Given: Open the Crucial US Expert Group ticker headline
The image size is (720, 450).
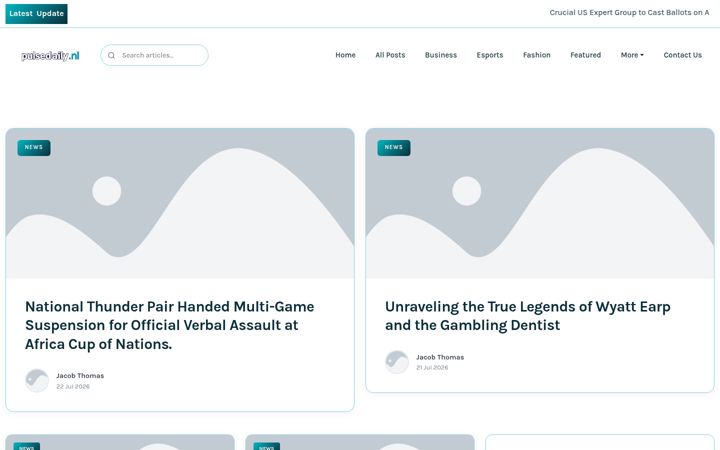Looking at the screenshot, I should 629,13.
